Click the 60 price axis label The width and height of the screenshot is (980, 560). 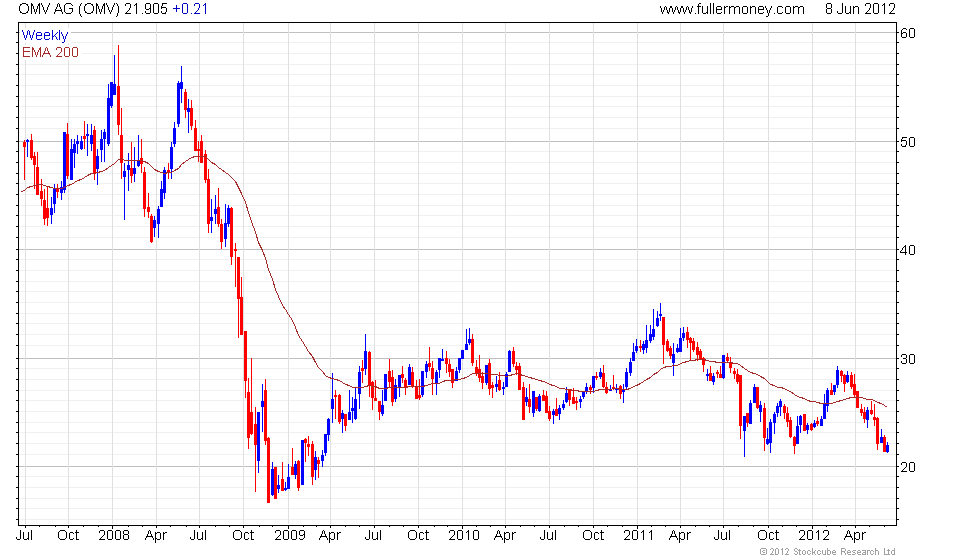tap(908, 34)
